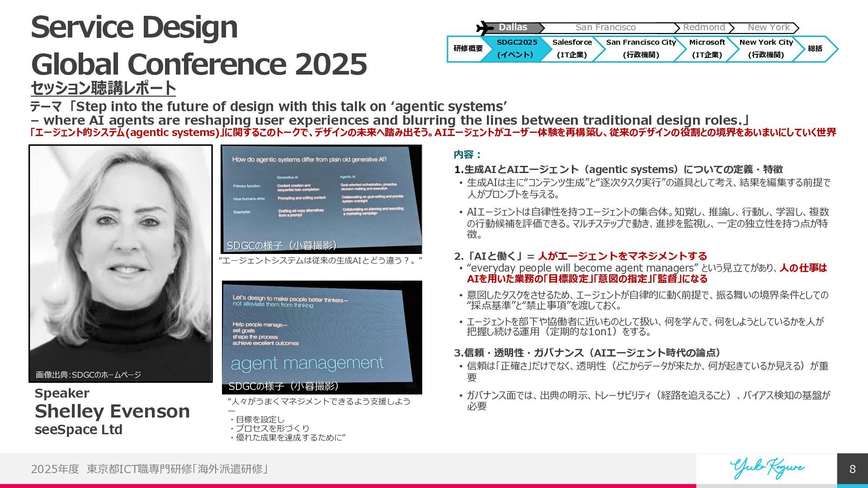Viewport: 868px width, 488px height.
Task: Select the San Francisco route segment
Action: (605, 28)
